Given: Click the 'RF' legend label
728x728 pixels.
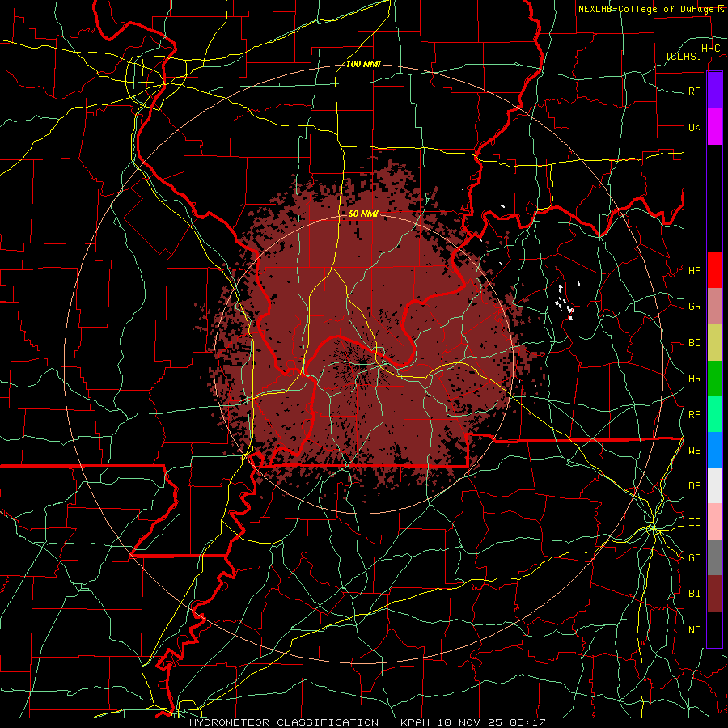Looking at the screenshot, I should click(x=695, y=91).
